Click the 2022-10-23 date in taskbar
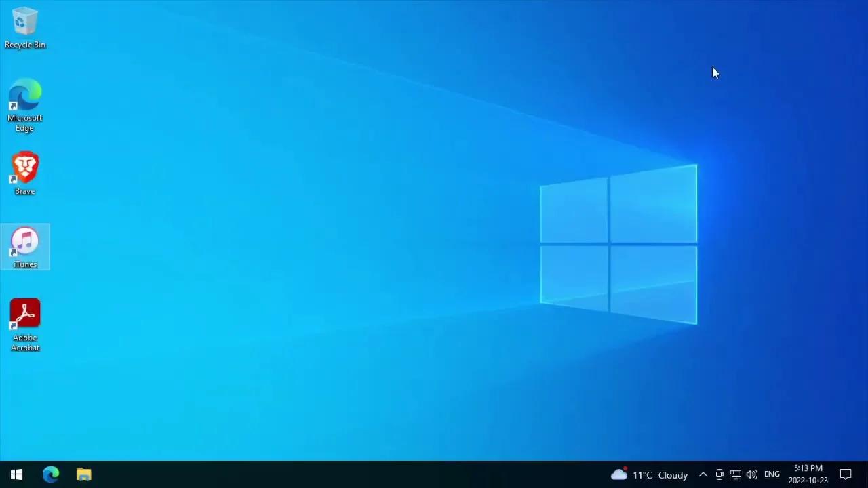This screenshot has height=488, width=868. click(x=808, y=481)
